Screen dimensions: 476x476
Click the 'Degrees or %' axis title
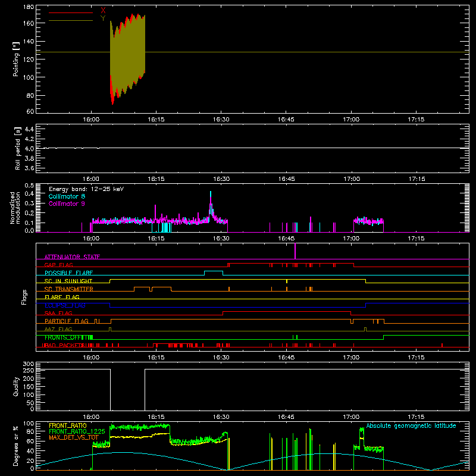click(15, 446)
